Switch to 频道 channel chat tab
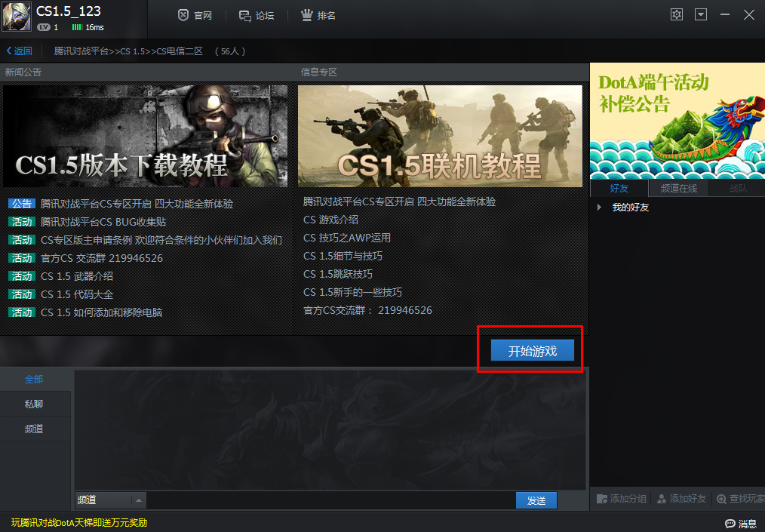 (34, 429)
